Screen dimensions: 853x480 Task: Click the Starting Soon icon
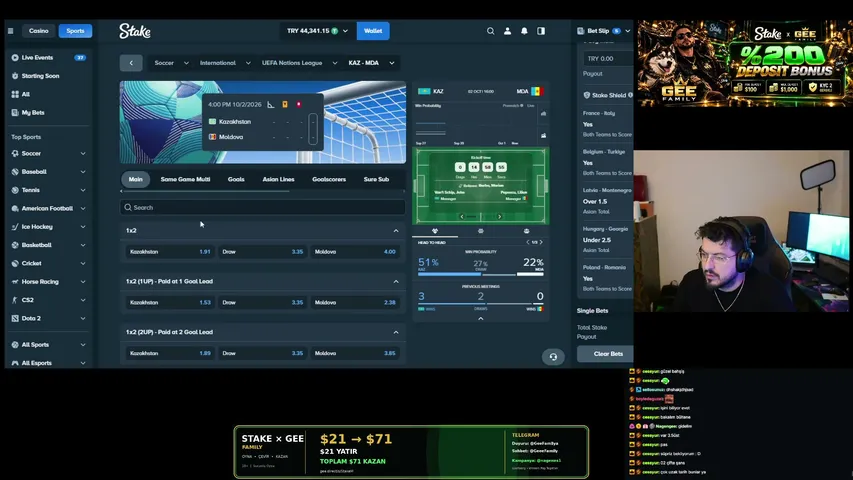coord(15,76)
